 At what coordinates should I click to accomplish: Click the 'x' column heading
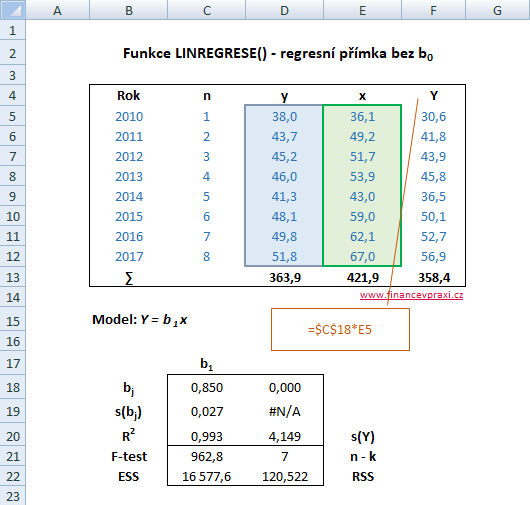362,96
